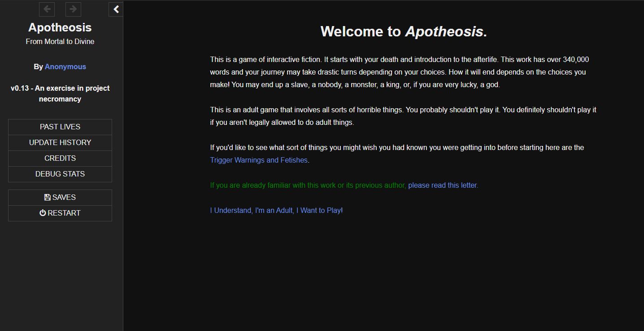Click the 'From Mortal to Divine' subtitle
Screen dimensions: 644x331
[60, 42]
